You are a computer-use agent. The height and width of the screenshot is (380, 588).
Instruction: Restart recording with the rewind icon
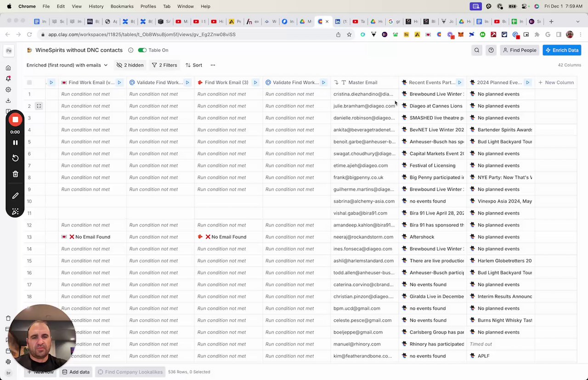point(15,158)
